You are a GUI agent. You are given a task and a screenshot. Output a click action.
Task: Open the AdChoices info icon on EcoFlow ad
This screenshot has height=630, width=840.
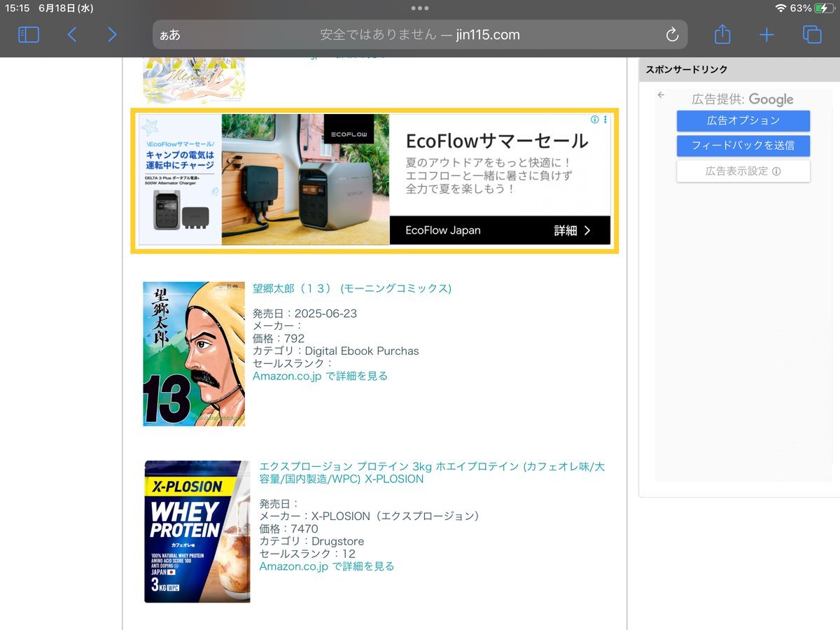[595, 120]
